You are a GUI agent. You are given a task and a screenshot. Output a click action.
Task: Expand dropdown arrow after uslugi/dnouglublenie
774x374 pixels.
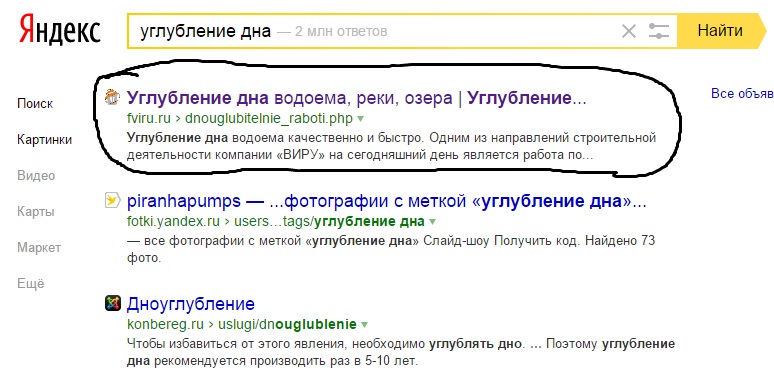click(x=364, y=325)
